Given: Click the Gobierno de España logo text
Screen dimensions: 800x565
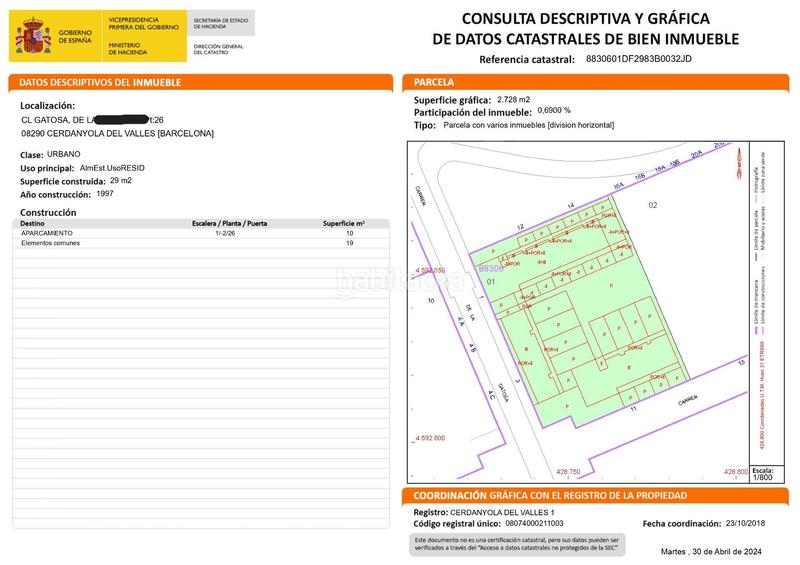Looking at the screenshot, I should (x=76, y=36).
